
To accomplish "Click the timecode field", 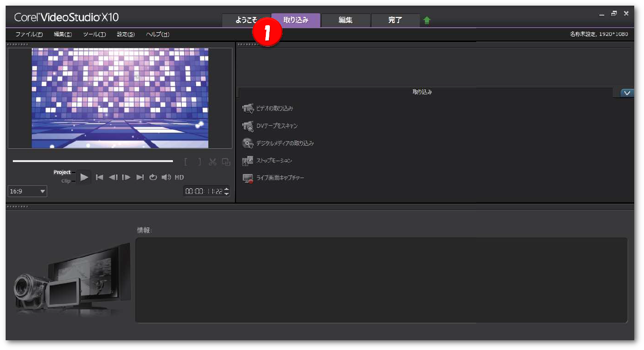I will click(204, 191).
